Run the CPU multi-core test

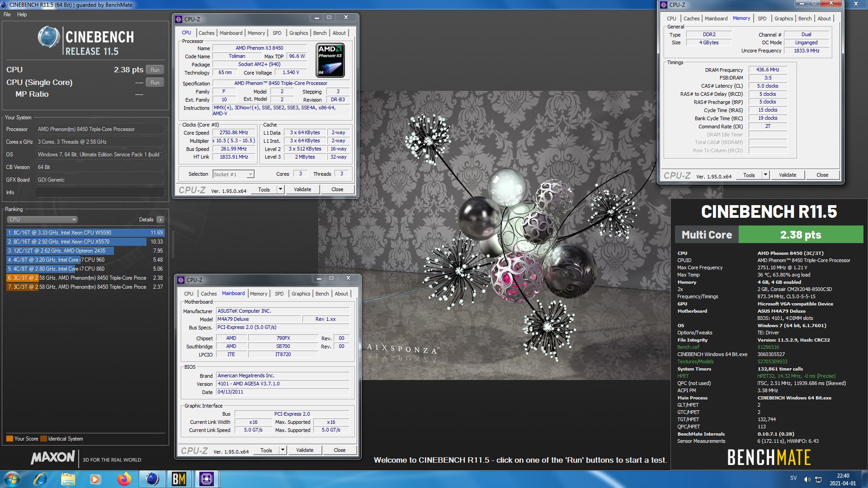[x=155, y=70]
